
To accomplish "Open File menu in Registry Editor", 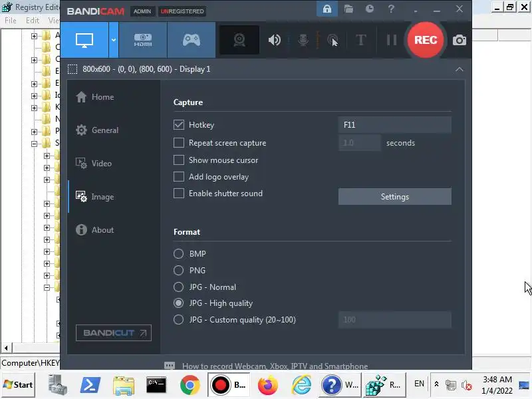I will (10, 21).
